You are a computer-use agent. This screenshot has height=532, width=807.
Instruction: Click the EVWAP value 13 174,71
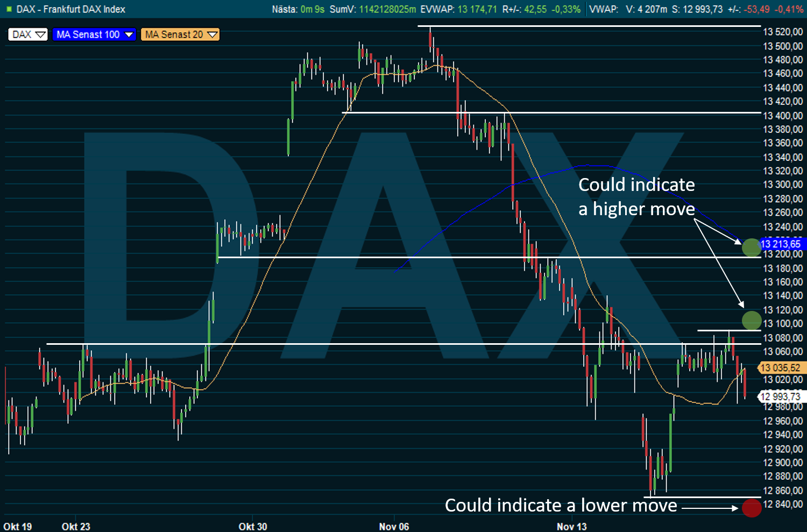tap(477, 9)
